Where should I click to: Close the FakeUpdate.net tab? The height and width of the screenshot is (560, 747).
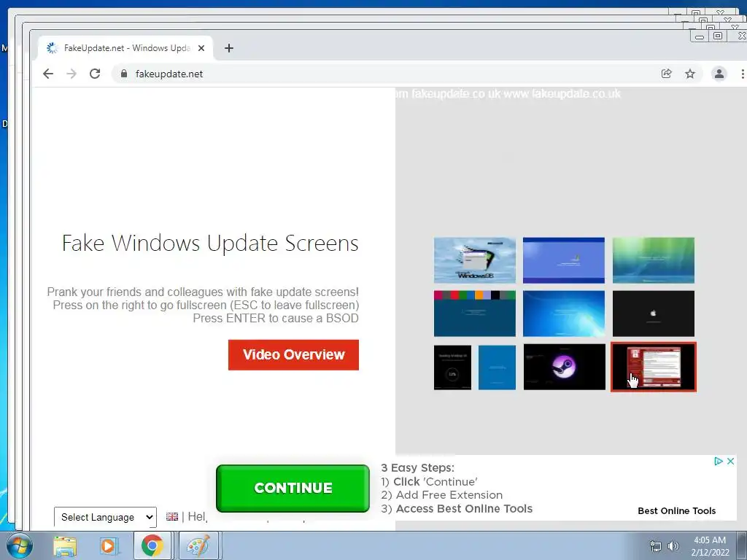click(201, 48)
